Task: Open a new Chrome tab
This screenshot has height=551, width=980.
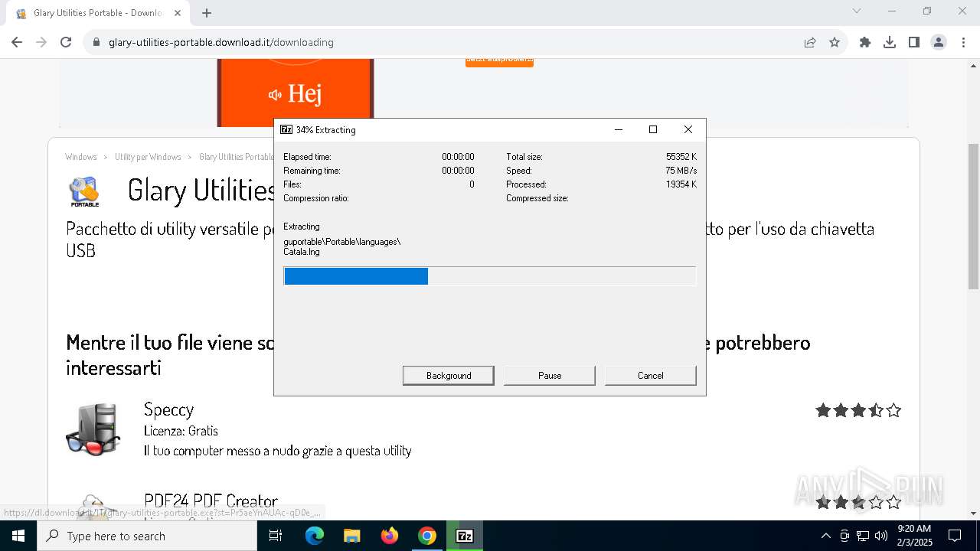Action: coord(207,13)
